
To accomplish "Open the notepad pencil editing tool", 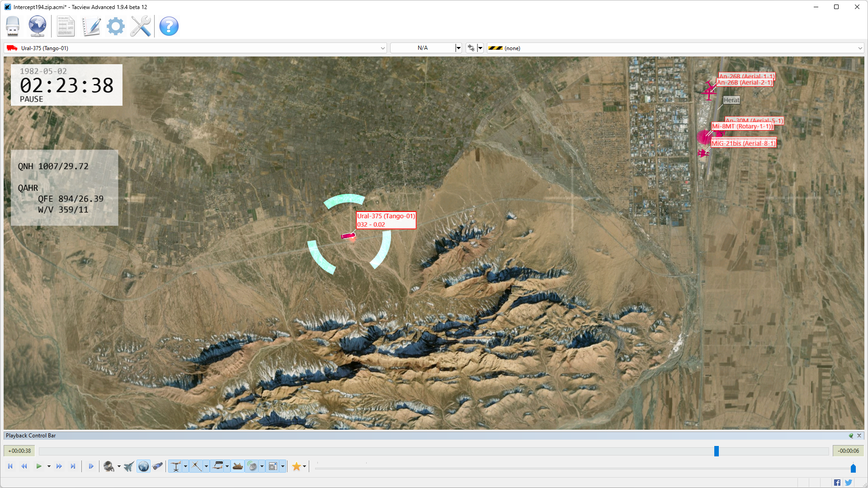I will (91, 26).
